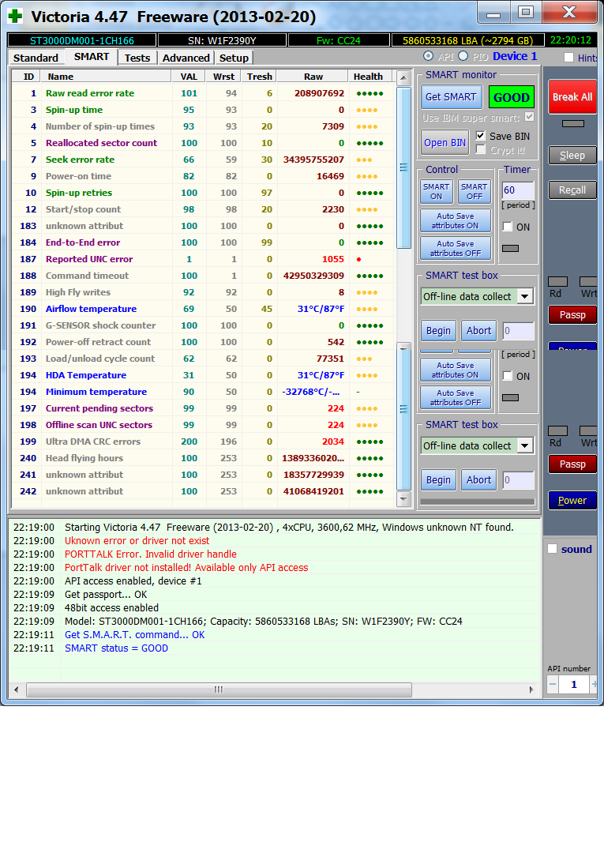Screen dimensions: 604x868
Task: Click the green GOOD status indicator
Action: click(x=511, y=97)
